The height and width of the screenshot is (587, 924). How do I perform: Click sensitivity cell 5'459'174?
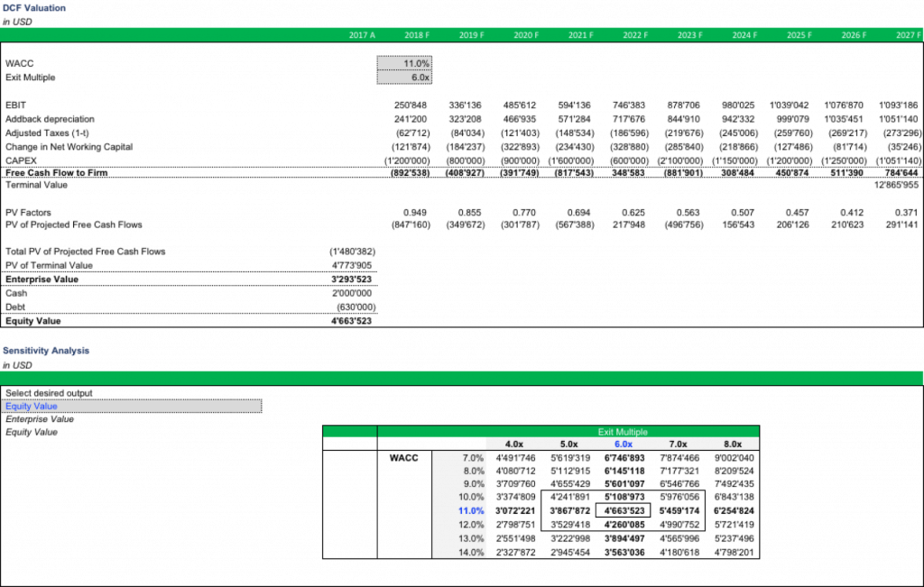point(679,511)
